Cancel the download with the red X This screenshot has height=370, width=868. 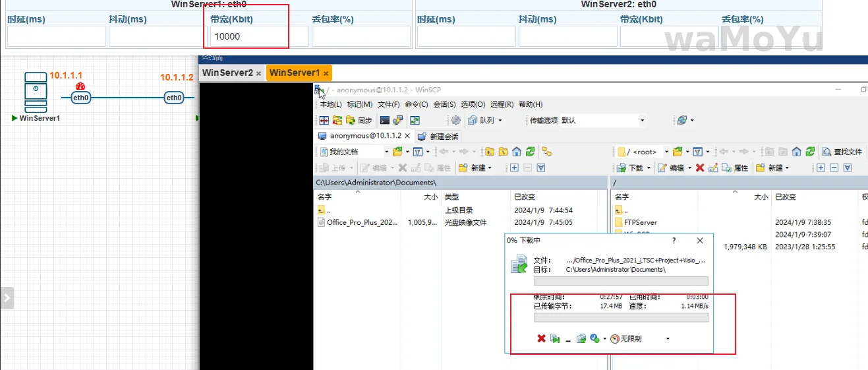[x=541, y=338]
